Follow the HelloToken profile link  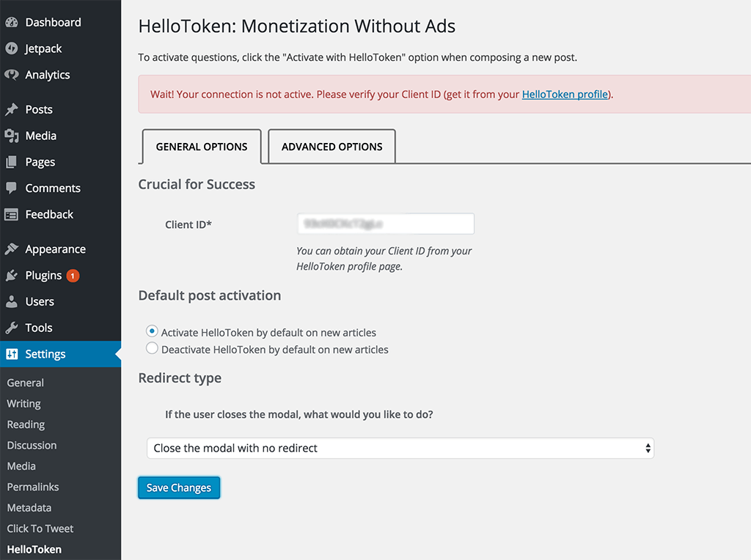click(x=565, y=95)
